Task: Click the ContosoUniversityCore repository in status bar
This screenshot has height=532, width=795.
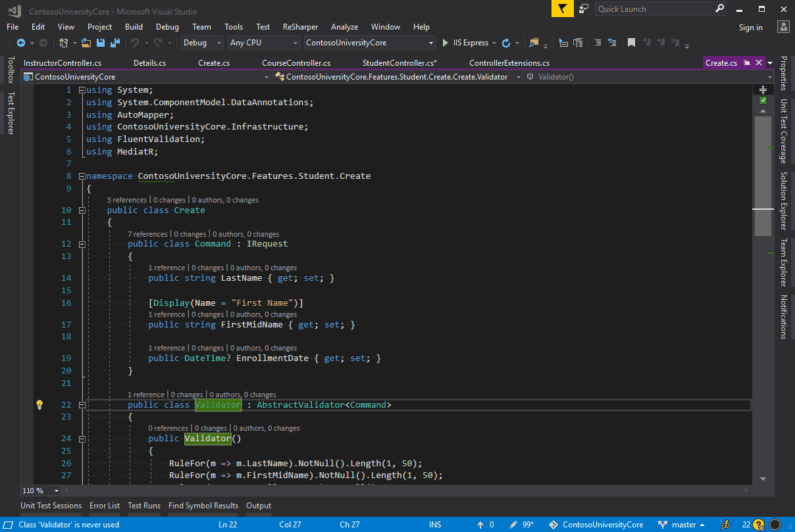Action: coord(596,525)
